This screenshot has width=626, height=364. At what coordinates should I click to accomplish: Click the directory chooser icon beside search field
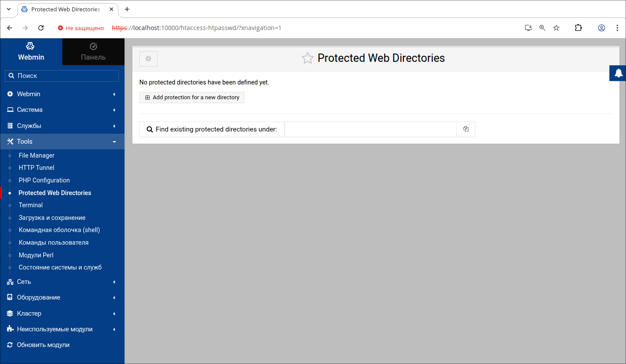pyautogui.click(x=466, y=129)
